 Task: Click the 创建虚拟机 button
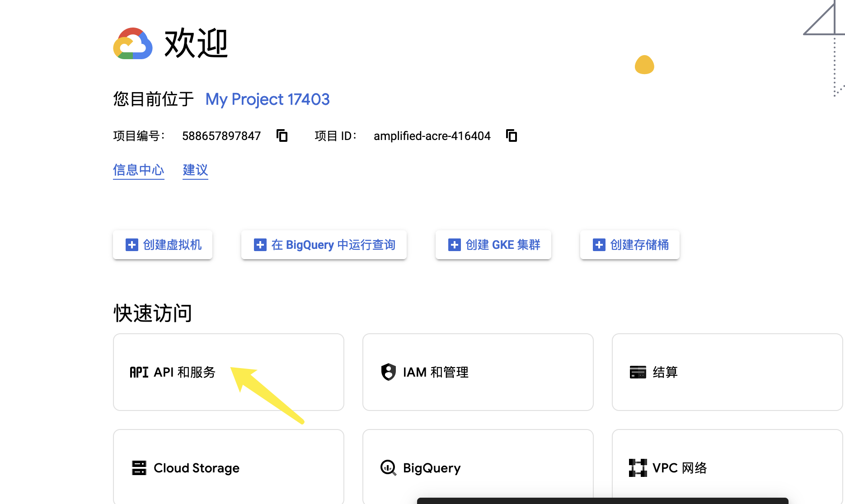(162, 245)
